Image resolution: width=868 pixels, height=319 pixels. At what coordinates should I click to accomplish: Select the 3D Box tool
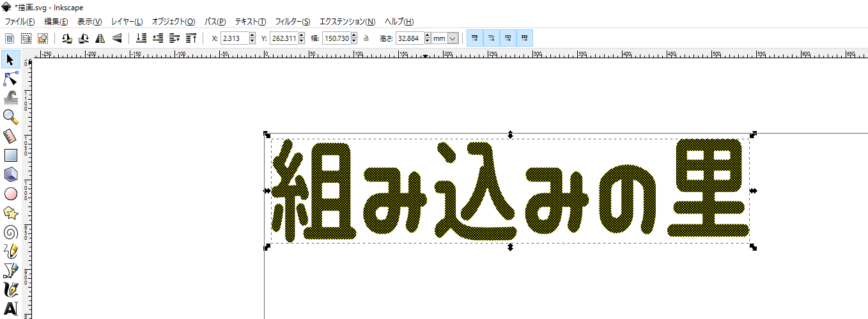[10, 174]
